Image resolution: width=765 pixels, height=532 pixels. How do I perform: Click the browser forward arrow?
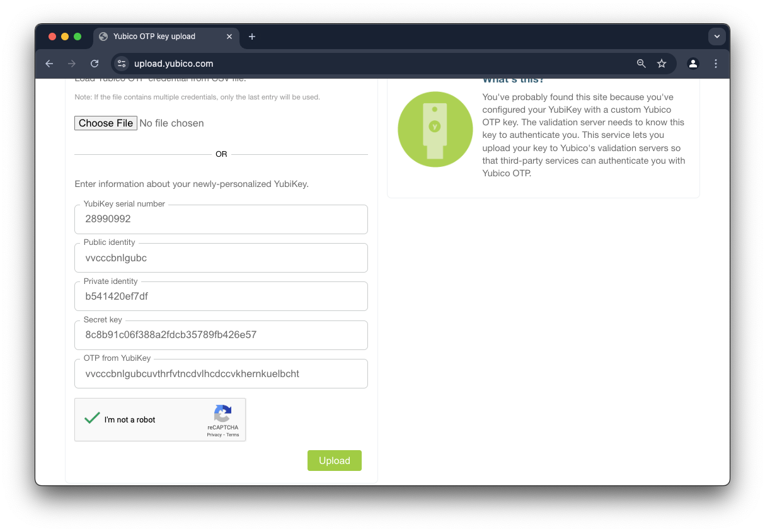tap(72, 64)
